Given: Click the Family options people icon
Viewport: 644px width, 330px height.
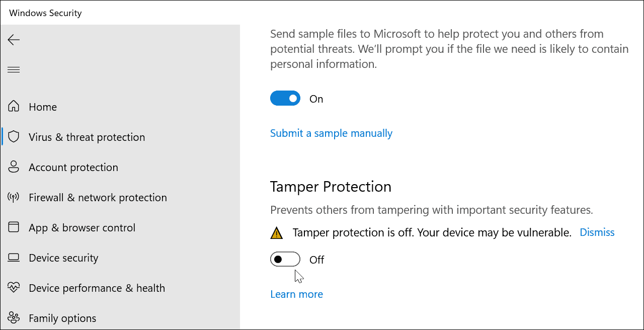Looking at the screenshot, I should coord(13,318).
